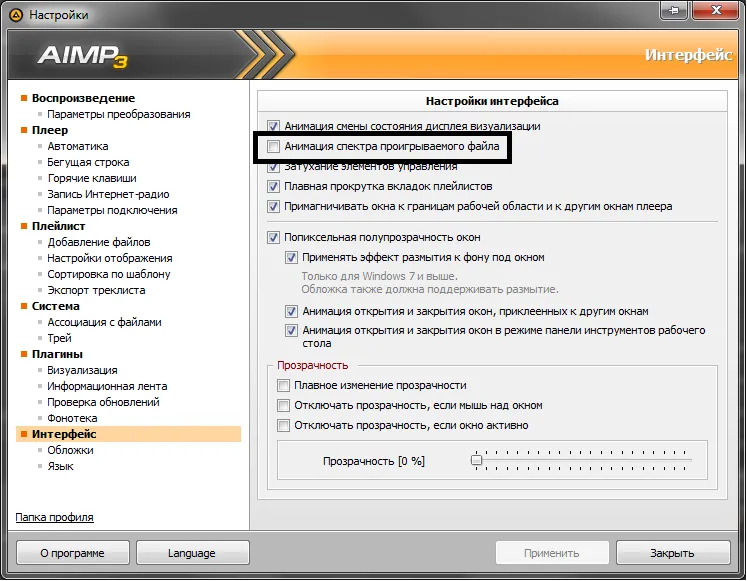Open Горячие клавиши settings
747x581 pixels.
92,178
